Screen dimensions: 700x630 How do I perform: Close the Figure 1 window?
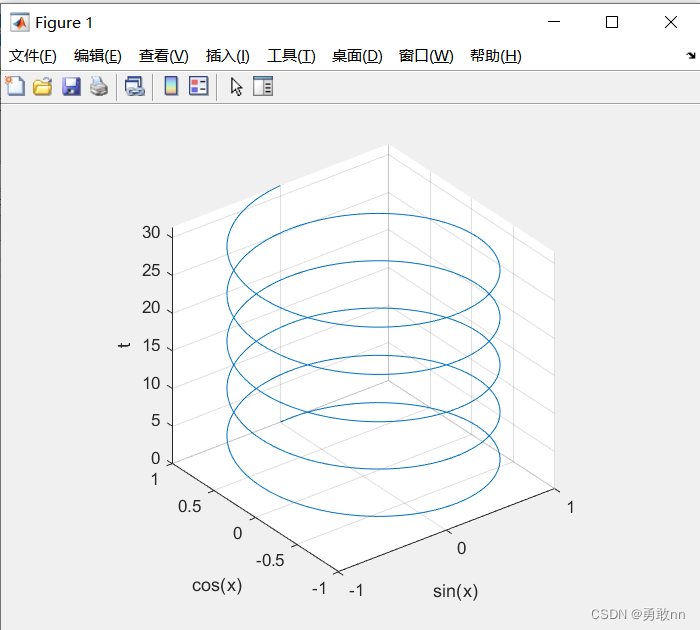click(671, 22)
